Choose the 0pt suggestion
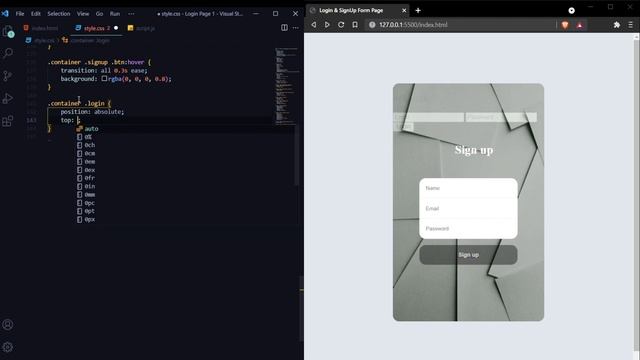 tap(90, 211)
